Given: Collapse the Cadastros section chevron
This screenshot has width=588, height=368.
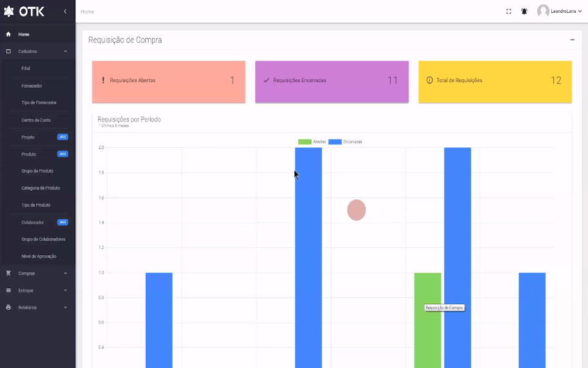Looking at the screenshot, I should click(x=66, y=51).
